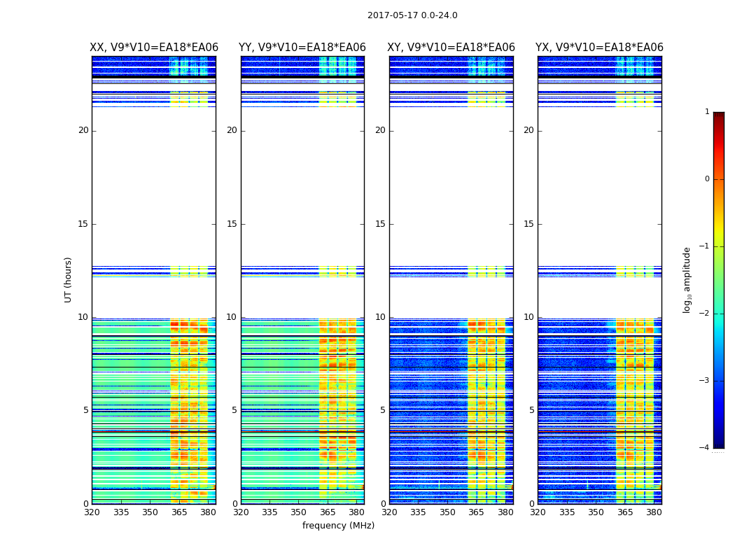
Task: Click the log10 amplitude colorbar label
Action: coord(687,280)
